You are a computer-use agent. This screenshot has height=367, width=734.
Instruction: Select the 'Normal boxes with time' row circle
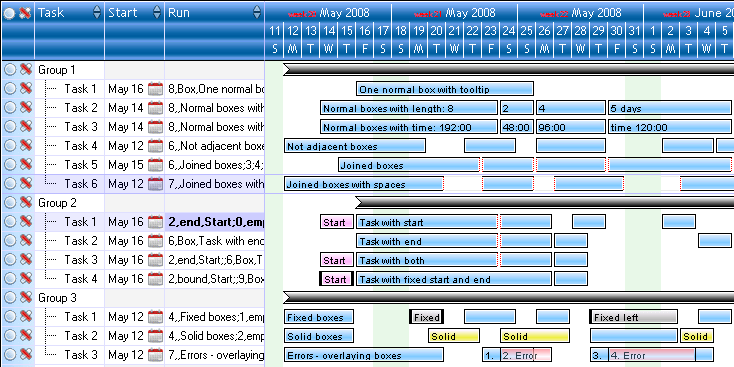pos(9,127)
